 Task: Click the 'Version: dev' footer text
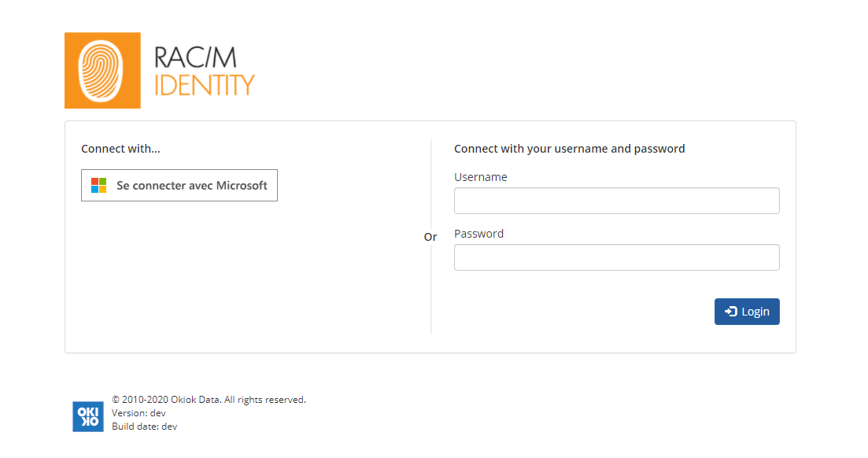(139, 412)
